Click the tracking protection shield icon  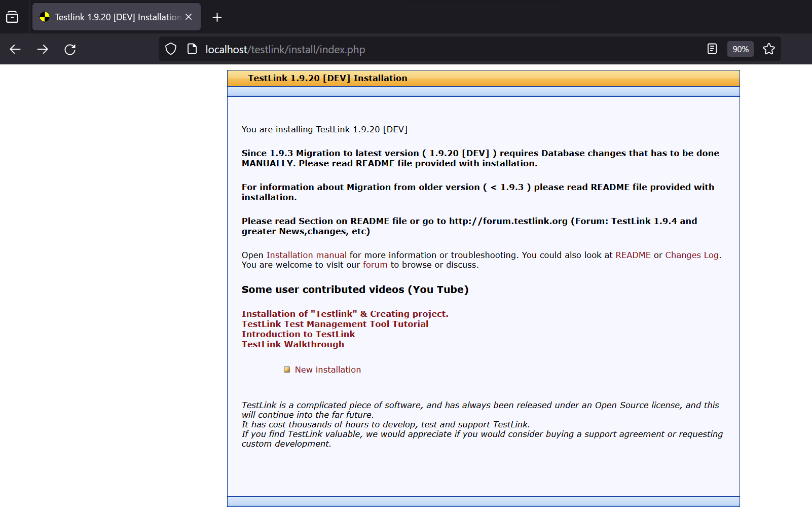(171, 49)
